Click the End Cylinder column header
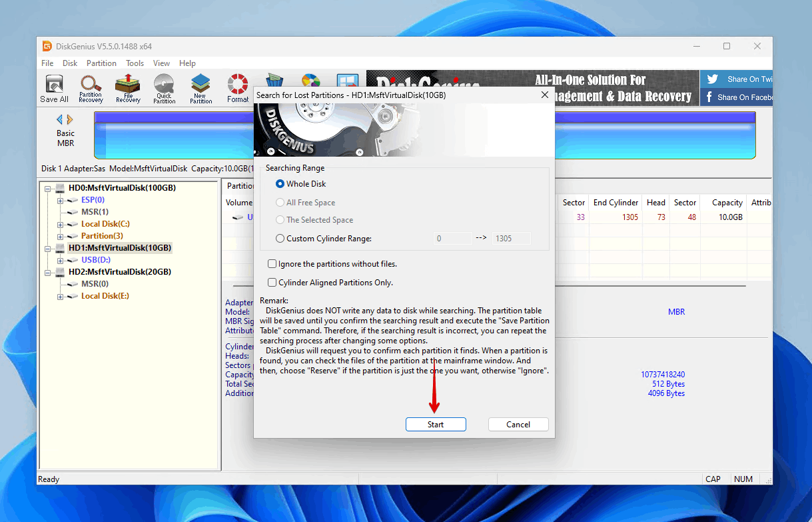Viewport: 812px width, 522px height. click(615, 203)
